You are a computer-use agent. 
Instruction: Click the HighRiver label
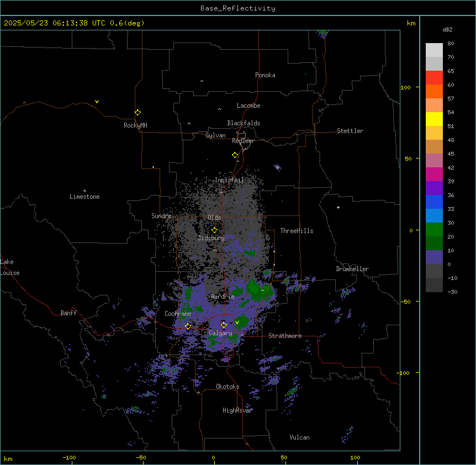(237, 410)
